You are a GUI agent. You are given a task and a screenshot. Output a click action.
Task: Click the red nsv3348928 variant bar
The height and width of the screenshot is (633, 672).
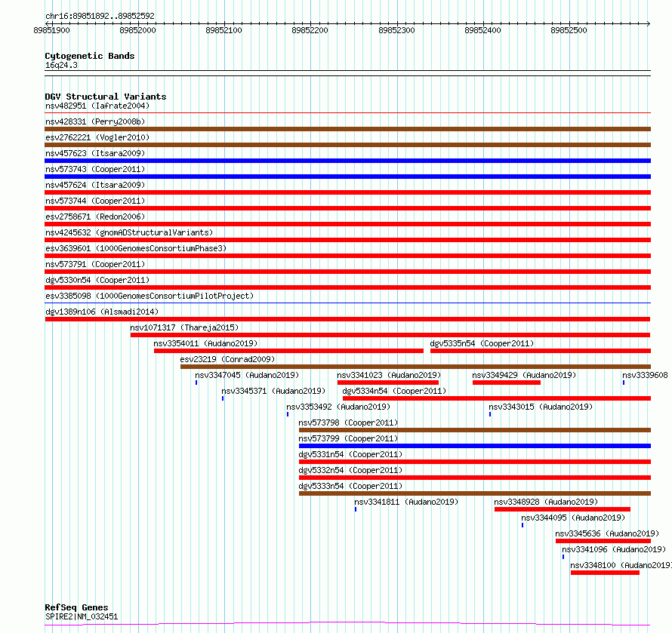coord(563,509)
